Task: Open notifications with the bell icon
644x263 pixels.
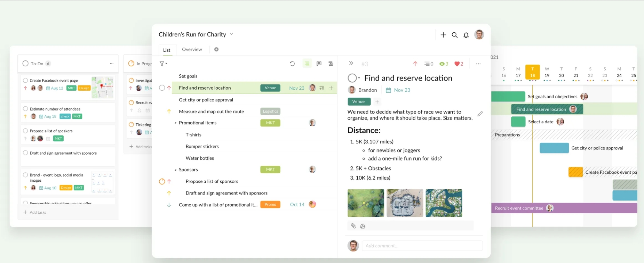Action: [466, 35]
